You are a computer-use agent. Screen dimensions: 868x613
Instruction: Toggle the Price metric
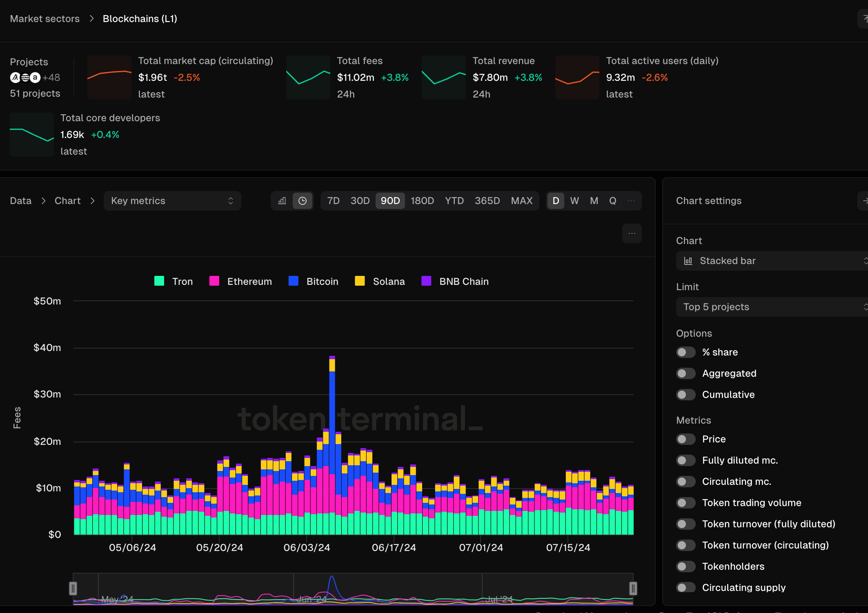coord(686,439)
